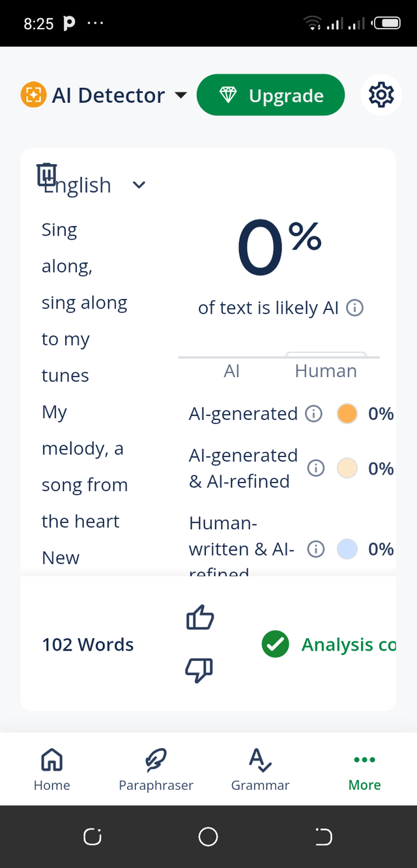
Task: Open the settings gear icon
Action: click(381, 96)
